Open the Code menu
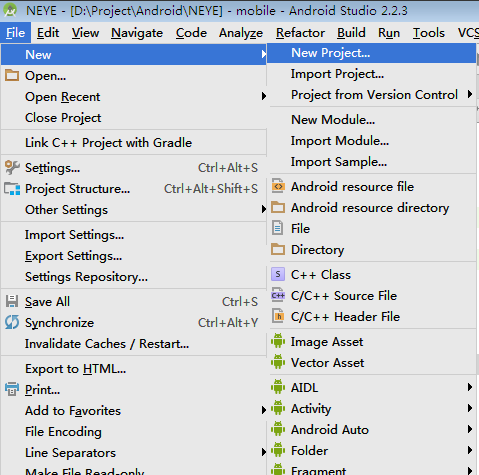Viewport: 479px width, 475px height. pos(191,33)
